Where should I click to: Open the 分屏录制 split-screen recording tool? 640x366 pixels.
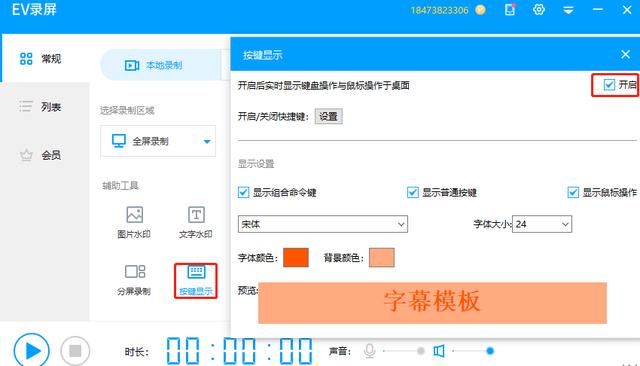pos(134,280)
